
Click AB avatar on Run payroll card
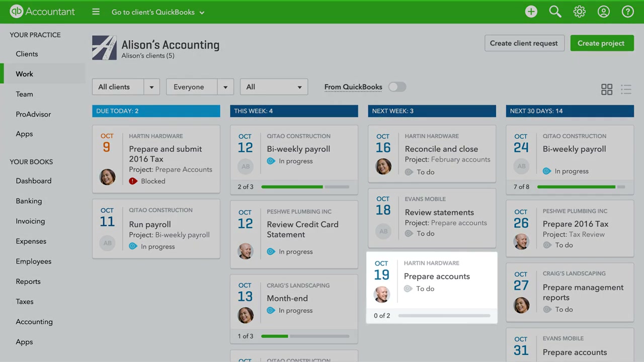pos(107,243)
